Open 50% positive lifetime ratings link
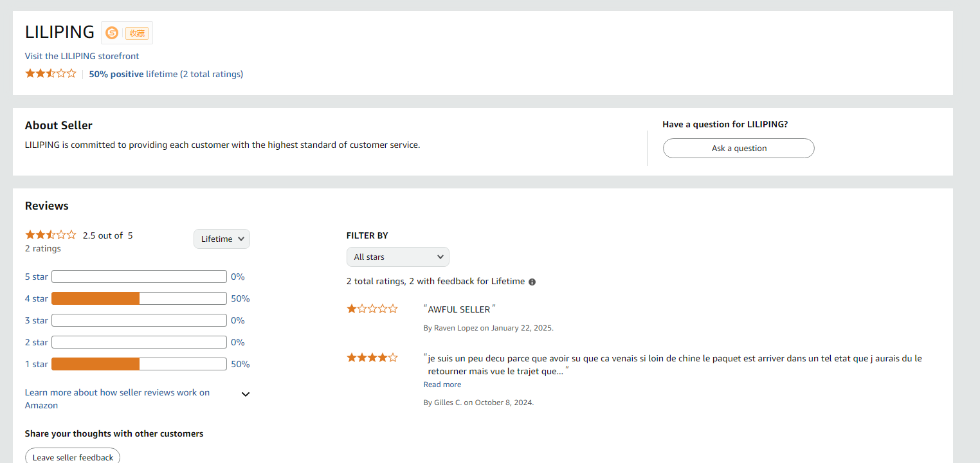The image size is (980, 463). pyautogui.click(x=166, y=74)
